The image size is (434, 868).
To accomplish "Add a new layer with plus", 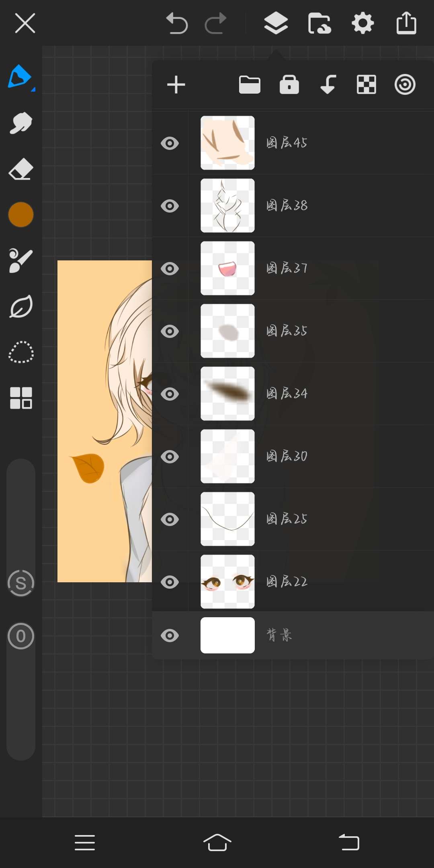I will pos(176,85).
